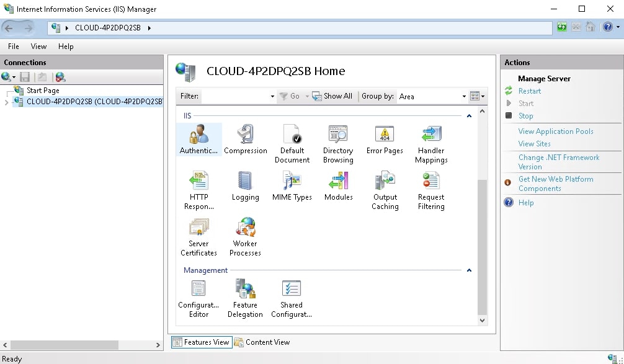Collapse the Management group section
This screenshot has width=624, height=364.
pyautogui.click(x=469, y=270)
